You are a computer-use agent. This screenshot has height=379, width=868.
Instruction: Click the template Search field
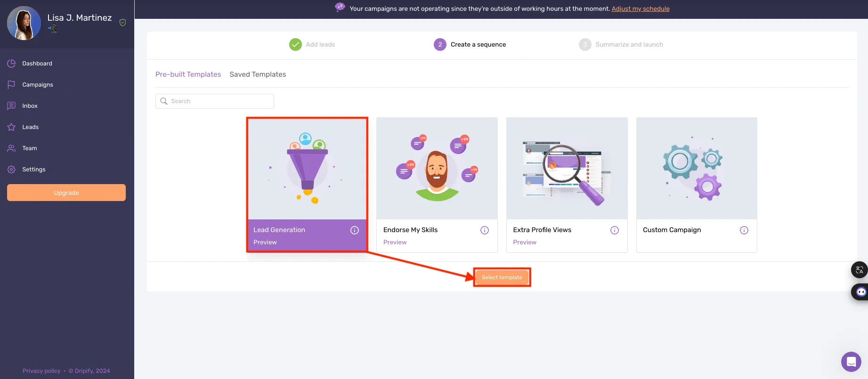coord(215,101)
